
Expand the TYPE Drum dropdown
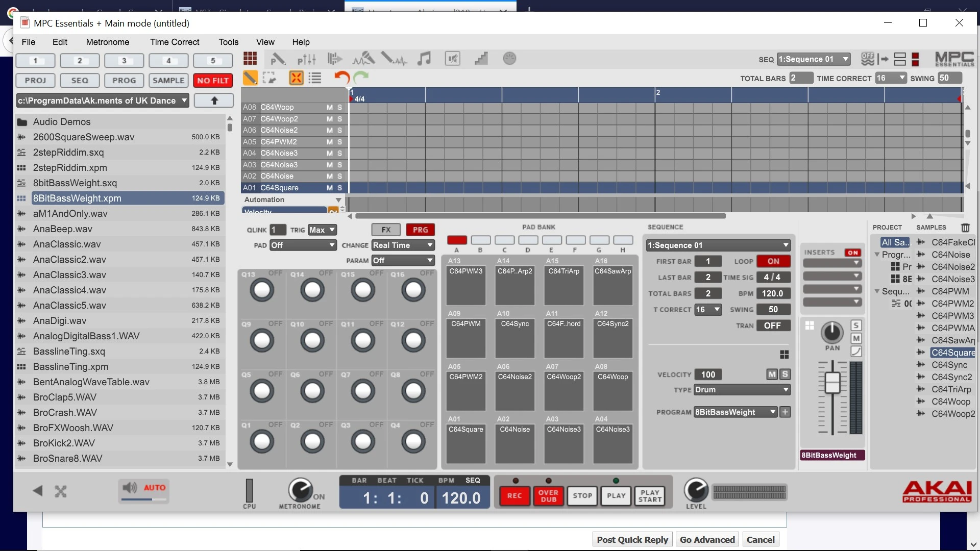click(742, 390)
